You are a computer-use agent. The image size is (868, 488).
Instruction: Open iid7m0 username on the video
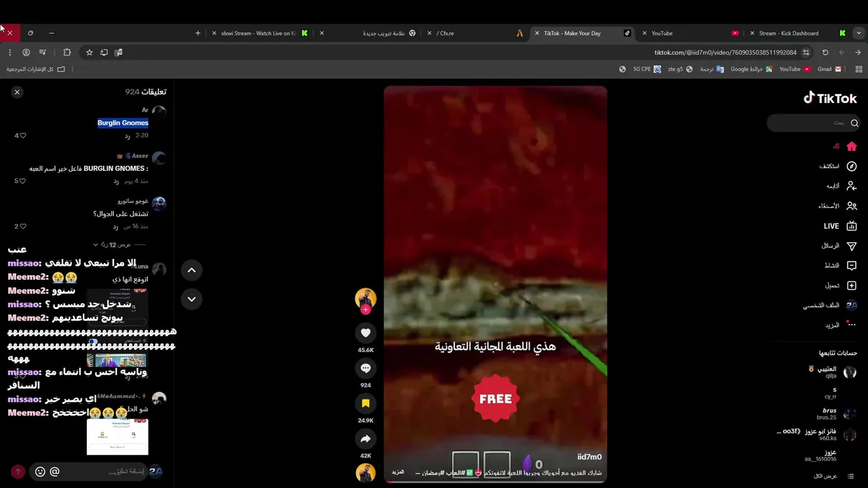(589, 457)
